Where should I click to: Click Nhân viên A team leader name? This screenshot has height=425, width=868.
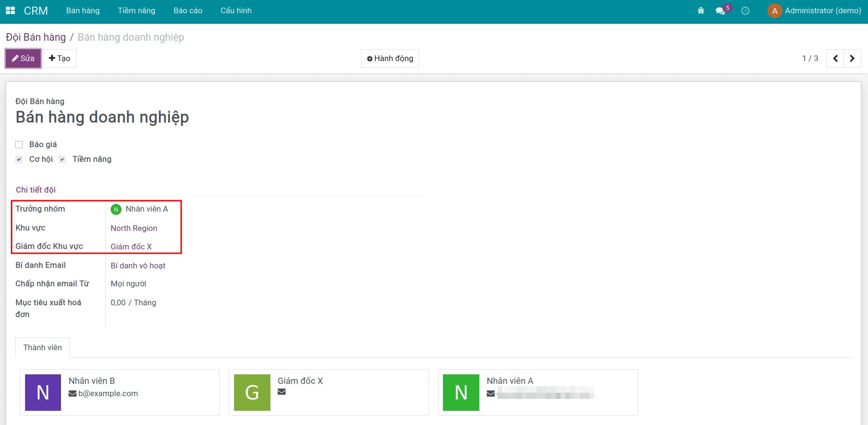pos(147,209)
